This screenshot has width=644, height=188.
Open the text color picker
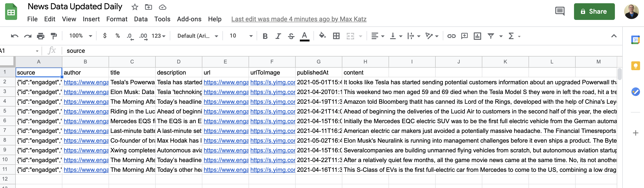pyautogui.click(x=304, y=36)
